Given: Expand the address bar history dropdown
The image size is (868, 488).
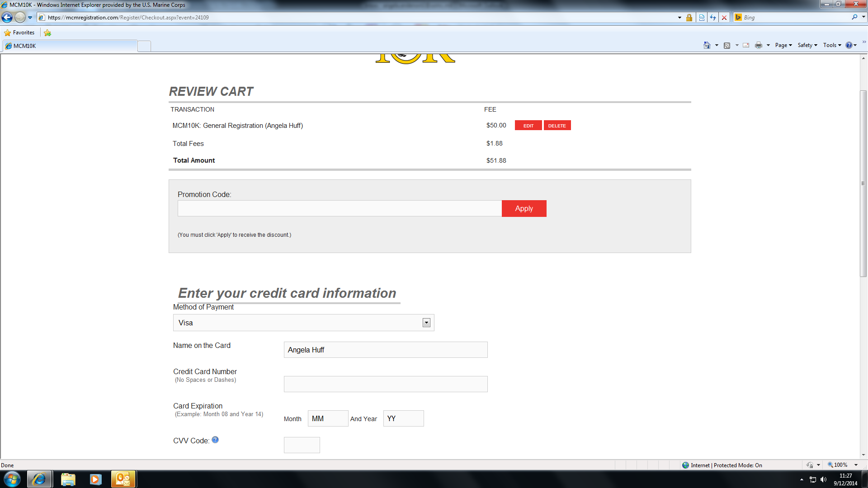Looking at the screenshot, I should (679, 18).
